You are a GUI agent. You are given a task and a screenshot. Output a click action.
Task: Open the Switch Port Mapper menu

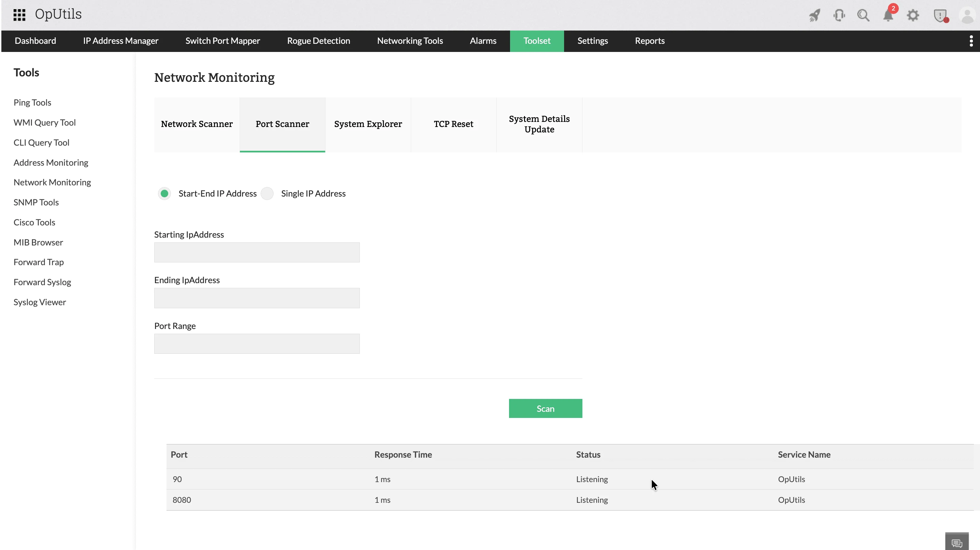tap(223, 41)
